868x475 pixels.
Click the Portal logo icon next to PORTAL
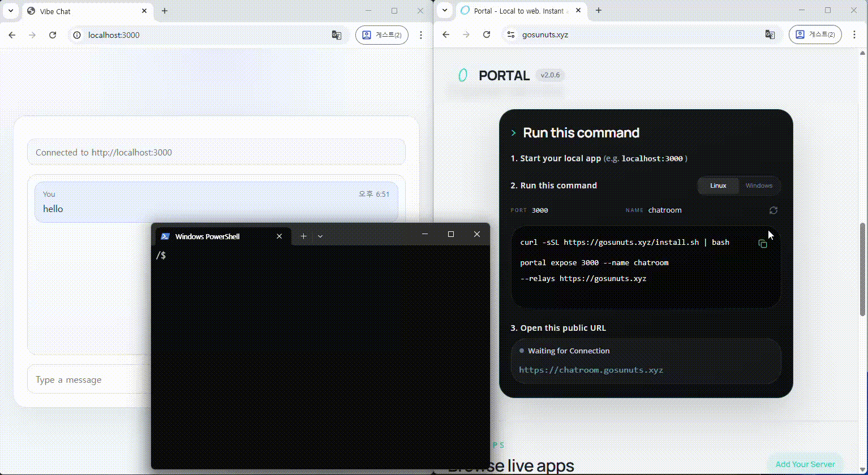coord(462,75)
